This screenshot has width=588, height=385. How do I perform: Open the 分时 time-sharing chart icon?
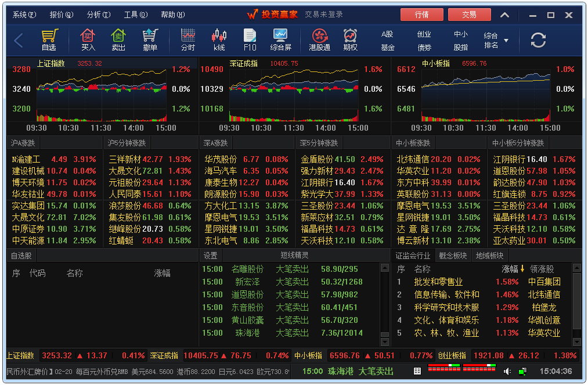tap(188, 39)
